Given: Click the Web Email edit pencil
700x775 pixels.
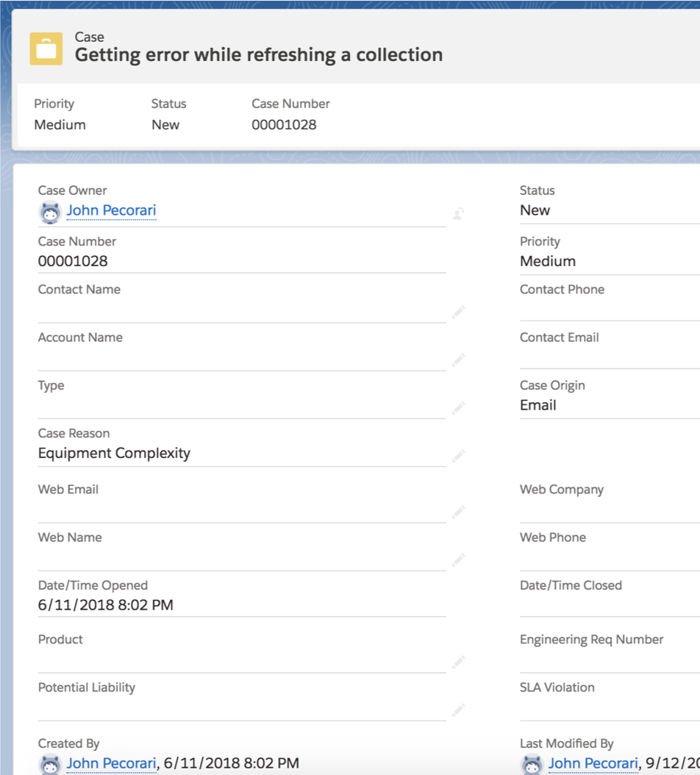Looking at the screenshot, I should (458, 512).
